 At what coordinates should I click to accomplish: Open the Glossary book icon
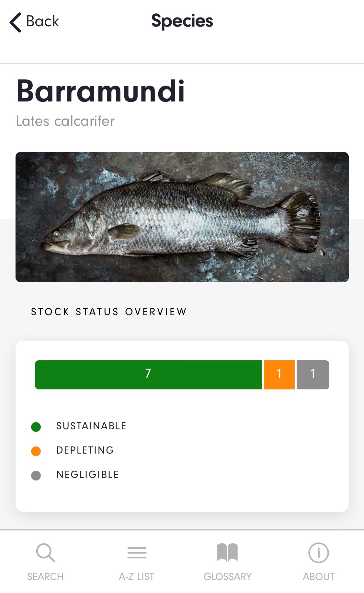227,552
